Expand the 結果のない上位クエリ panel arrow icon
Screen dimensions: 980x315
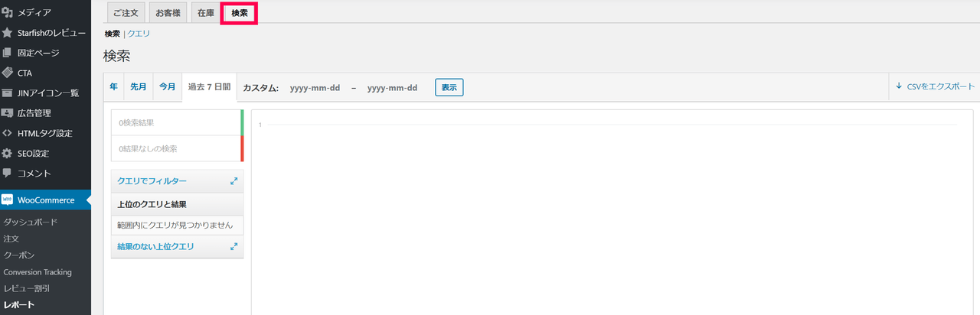(234, 247)
